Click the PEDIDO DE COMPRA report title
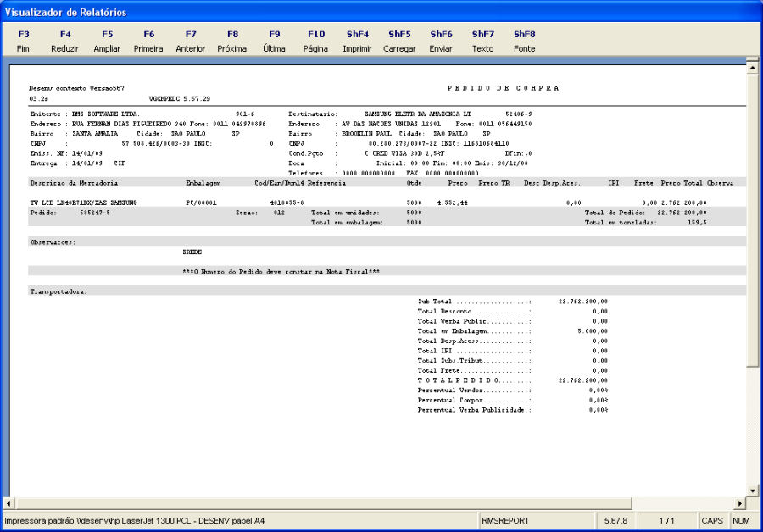The width and height of the screenshot is (763, 532). [x=503, y=88]
